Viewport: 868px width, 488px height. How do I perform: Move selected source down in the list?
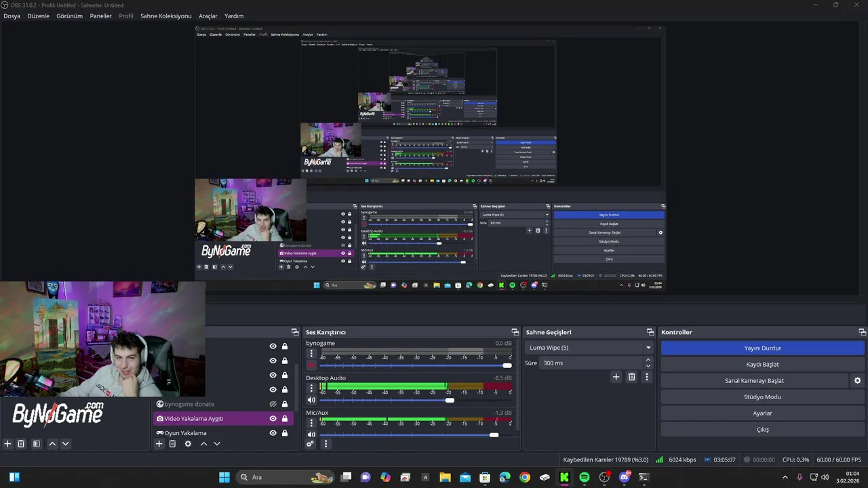pyautogui.click(x=217, y=444)
